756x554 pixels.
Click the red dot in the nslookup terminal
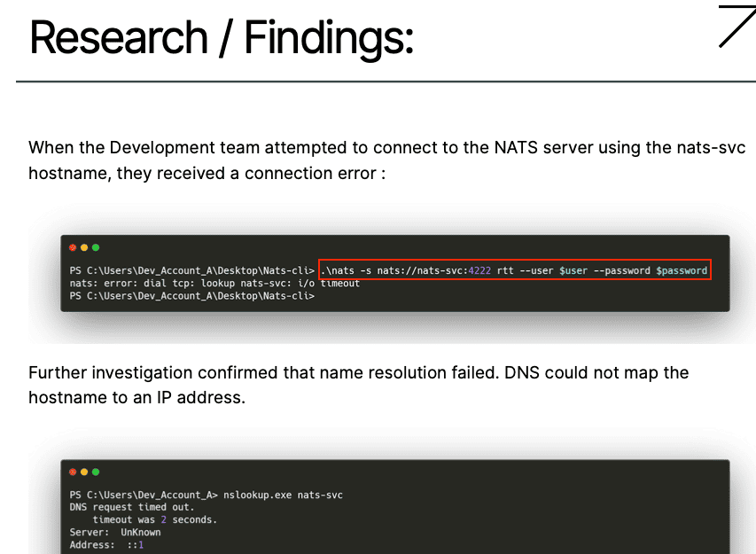[x=73, y=472]
